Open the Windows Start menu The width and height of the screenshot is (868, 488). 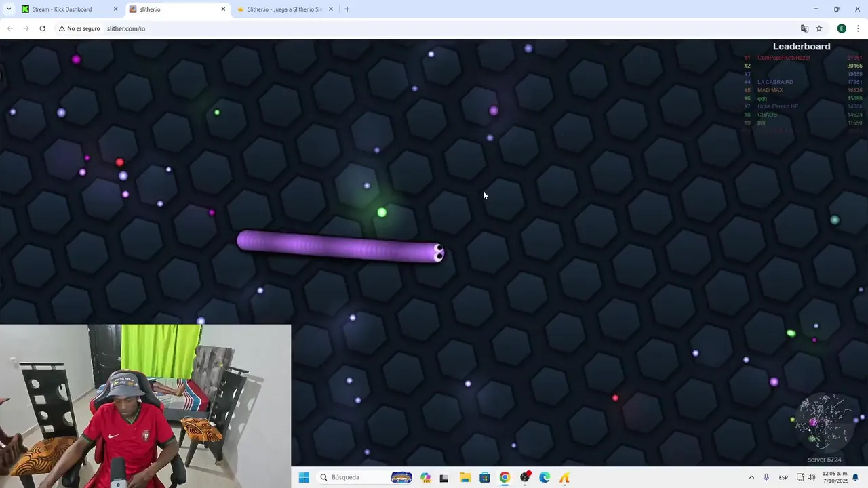[304, 477]
